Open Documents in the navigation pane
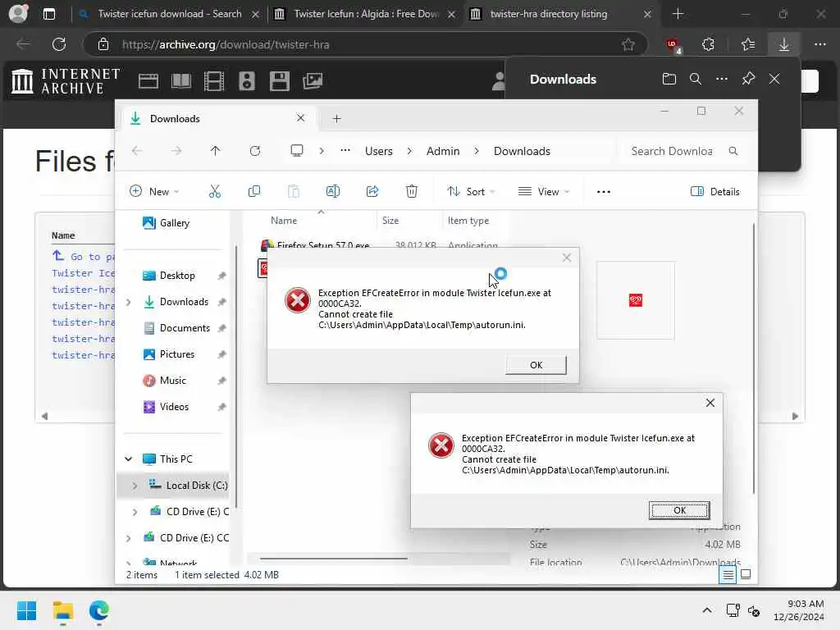The width and height of the screenshot is (840, 630). point(177,328)
